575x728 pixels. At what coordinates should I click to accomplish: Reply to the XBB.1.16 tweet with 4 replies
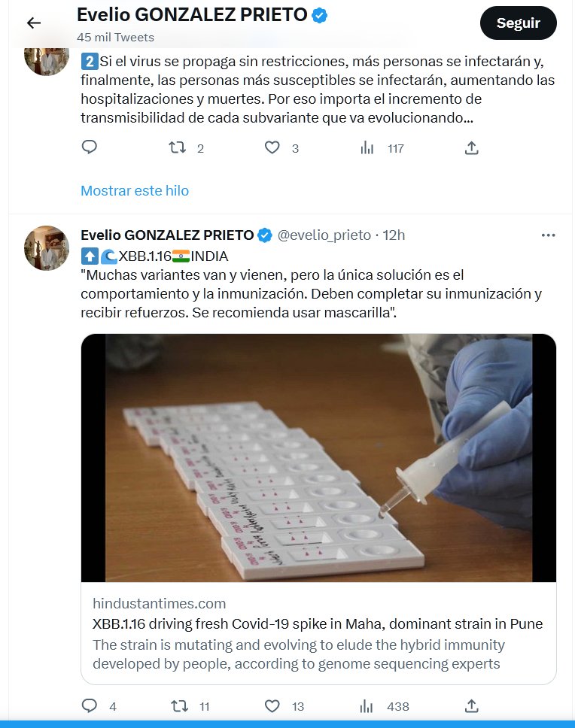(90, 705)
